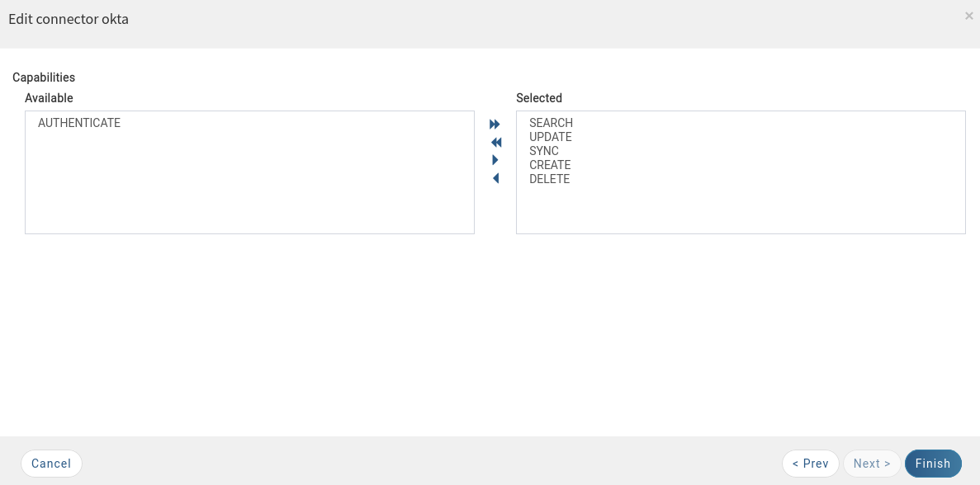980x485 pixels.
Task: Go back with the Prev button
Action: tap(810, 464)
